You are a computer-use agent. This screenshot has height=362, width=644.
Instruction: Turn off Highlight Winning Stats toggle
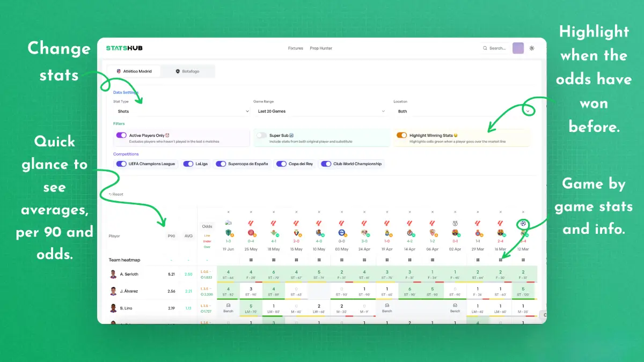coord(401,136)
